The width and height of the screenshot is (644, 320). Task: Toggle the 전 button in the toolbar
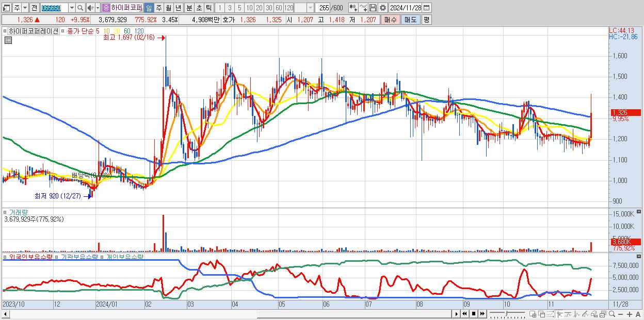34,8
